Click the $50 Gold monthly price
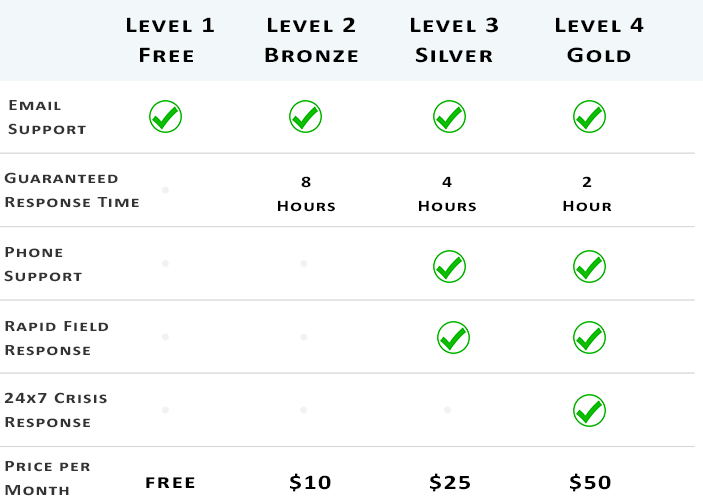The width and height of the screenshot is (703, 503). click(x=590, y=482)
